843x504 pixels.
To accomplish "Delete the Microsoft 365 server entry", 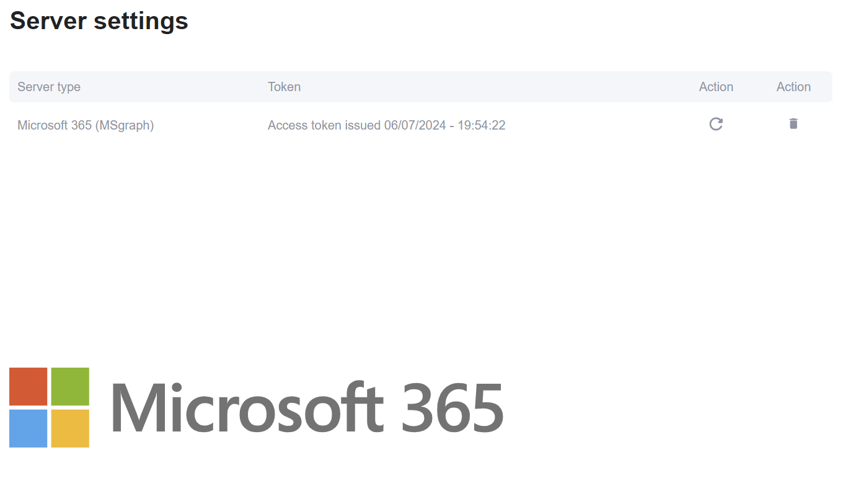I will [x=793, y=124].
